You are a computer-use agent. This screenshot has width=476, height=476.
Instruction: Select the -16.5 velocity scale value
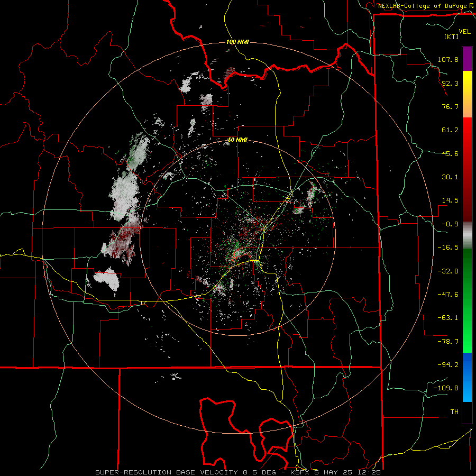[x=448, y=248]
